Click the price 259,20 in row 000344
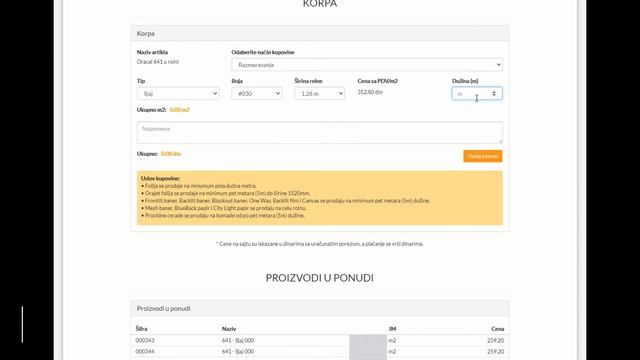The image size is (640, 360). click(x=496, y=351)
